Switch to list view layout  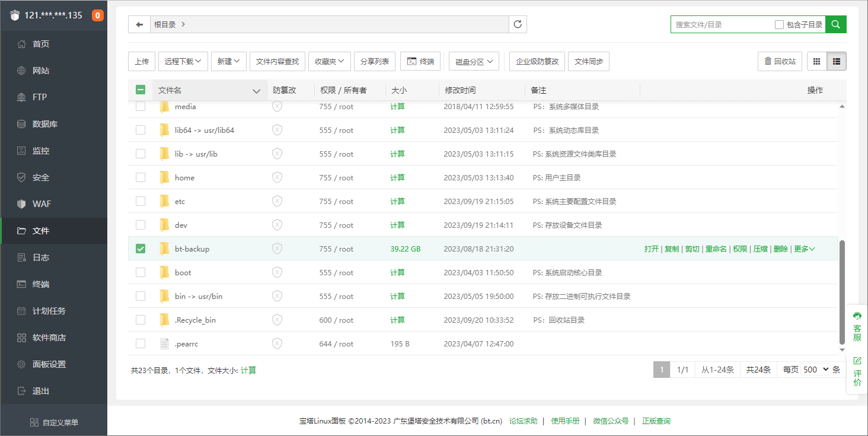[x=837, y=61]
